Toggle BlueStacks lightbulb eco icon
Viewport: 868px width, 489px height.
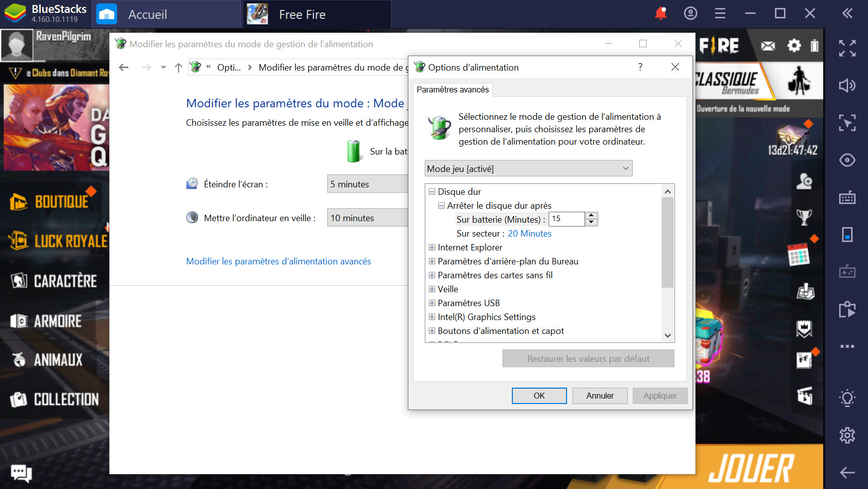coord(847,398)
